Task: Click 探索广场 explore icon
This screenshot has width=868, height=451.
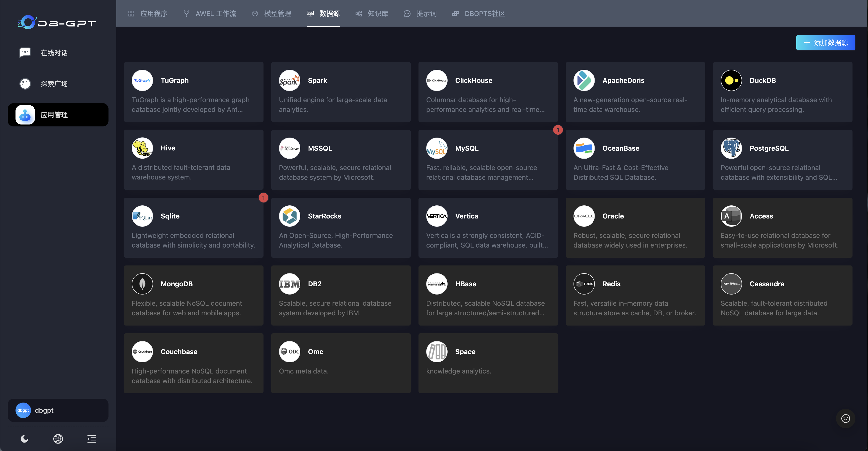Action: coord(25,84)
